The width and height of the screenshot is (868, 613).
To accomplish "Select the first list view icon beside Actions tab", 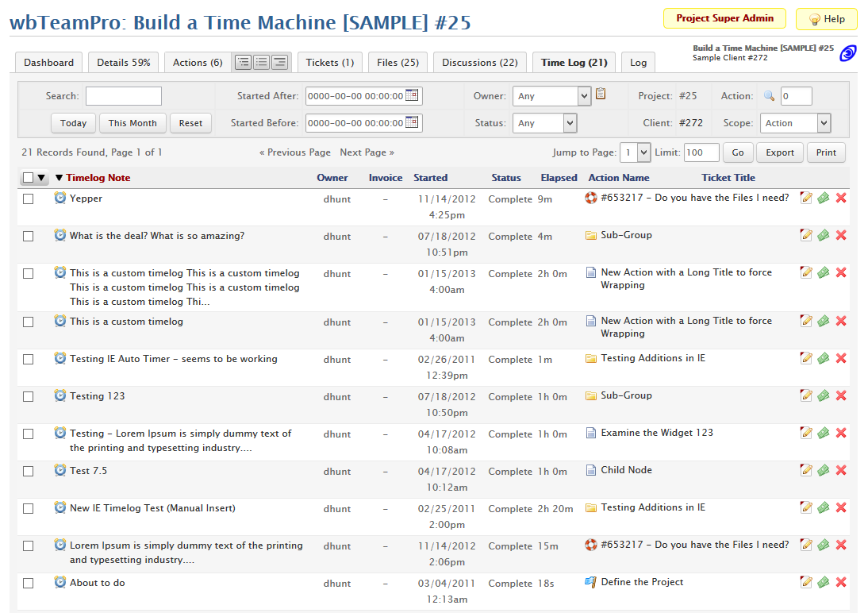I will 244,60.
